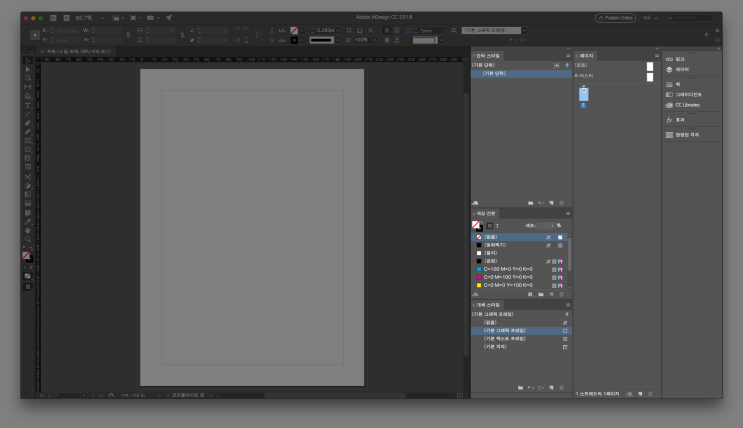This screenshot has width=743, height=428.
Task: Open Swatches panel flyout menu
Action: click(568, 214)
